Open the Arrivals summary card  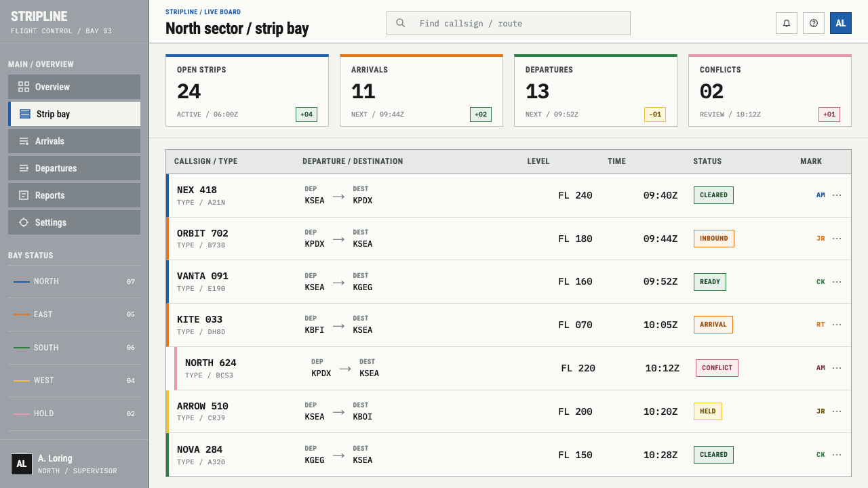pos(422,90)
